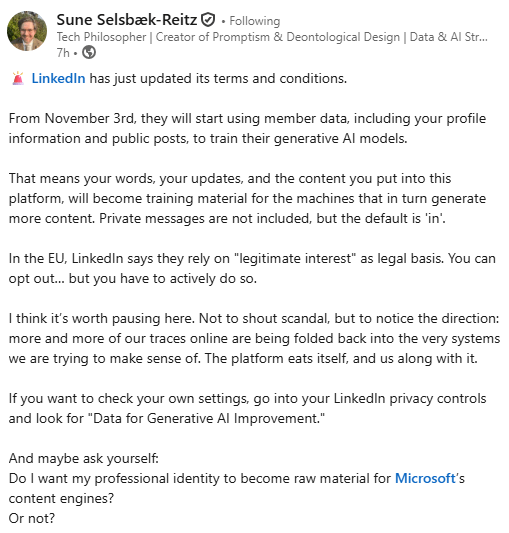Click the 'From November 3rd' paragraph
The height and width of the screenshot is (533, 509).
[x=247, y=128]
